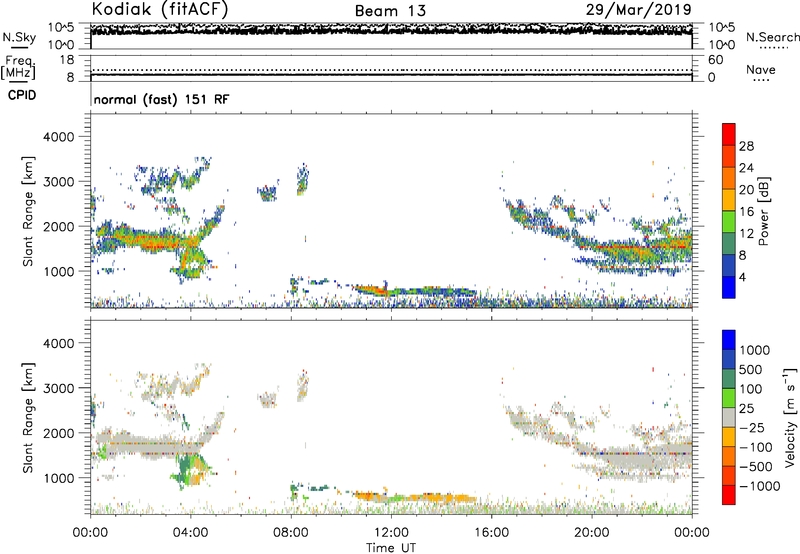Click the red bottom of Velocity color bar
The height and width of the screenshot is (554, 800).
[x=729, y=495]
